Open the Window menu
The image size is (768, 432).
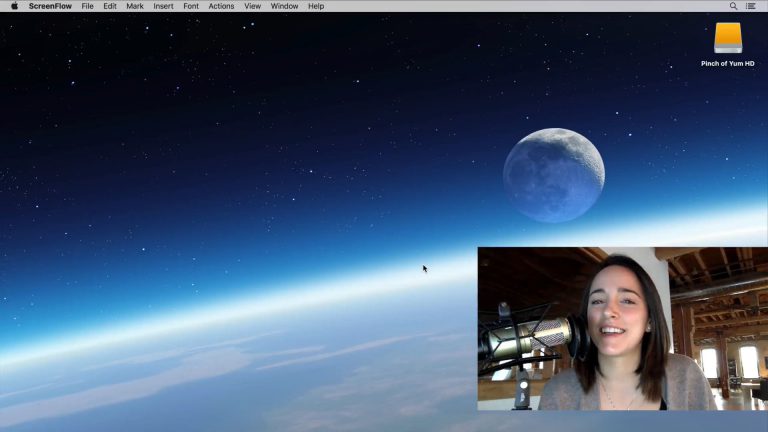point(284,6)
